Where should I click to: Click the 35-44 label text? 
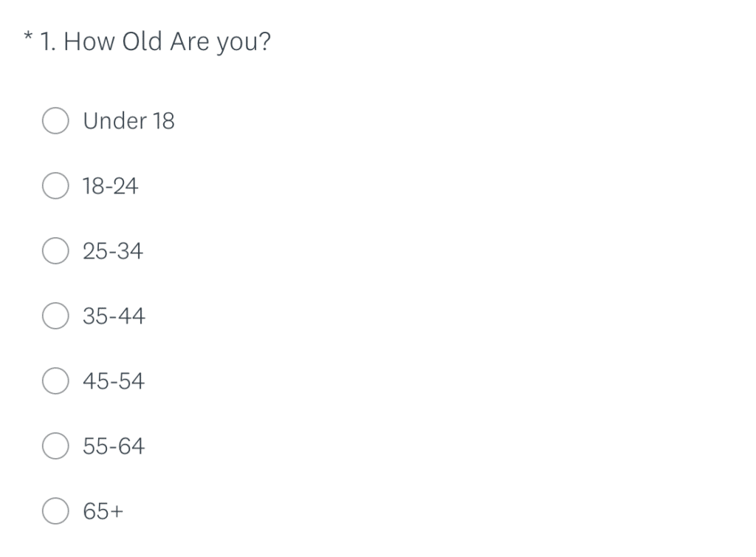pos(114,315)
